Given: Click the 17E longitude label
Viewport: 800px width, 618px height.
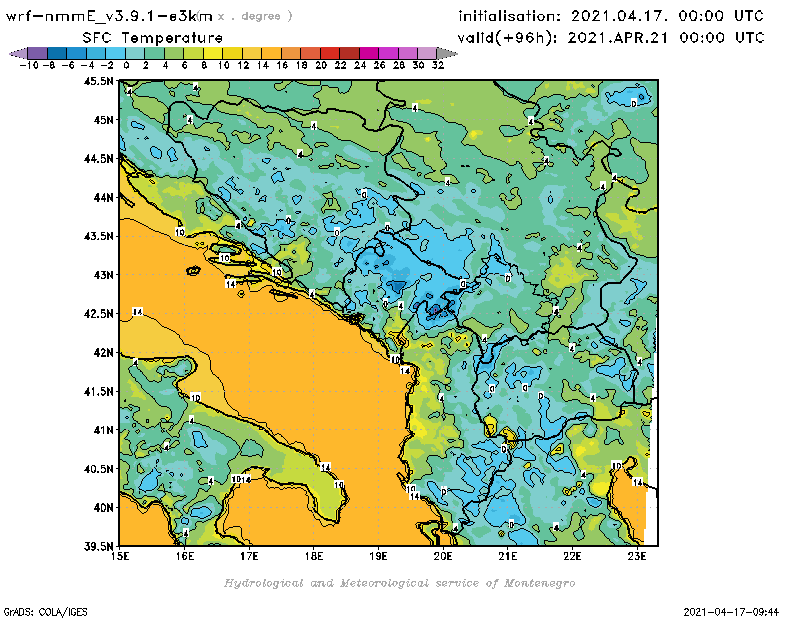Looking at the screenshot, I should tap(249, 556).
